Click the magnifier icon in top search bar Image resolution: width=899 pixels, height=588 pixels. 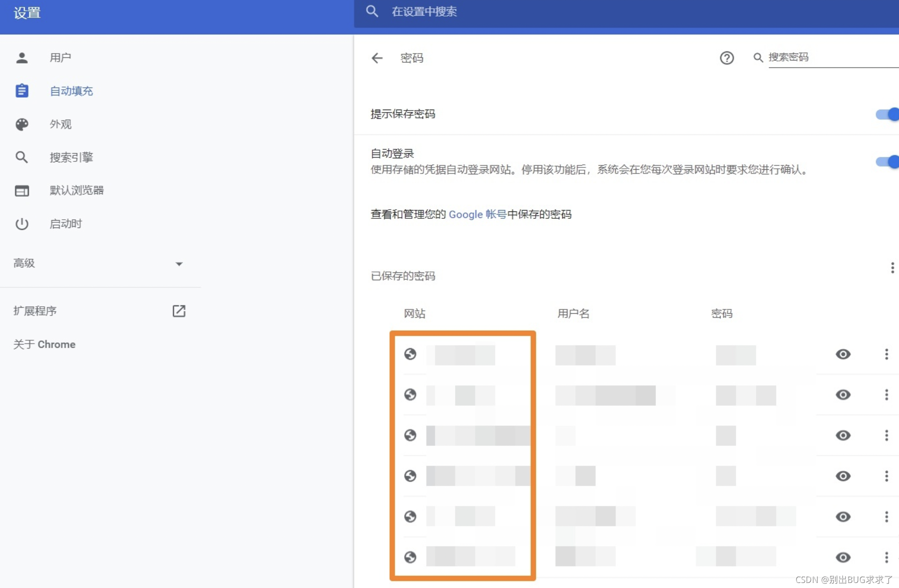pyautogui.click(x=372, y=11)
